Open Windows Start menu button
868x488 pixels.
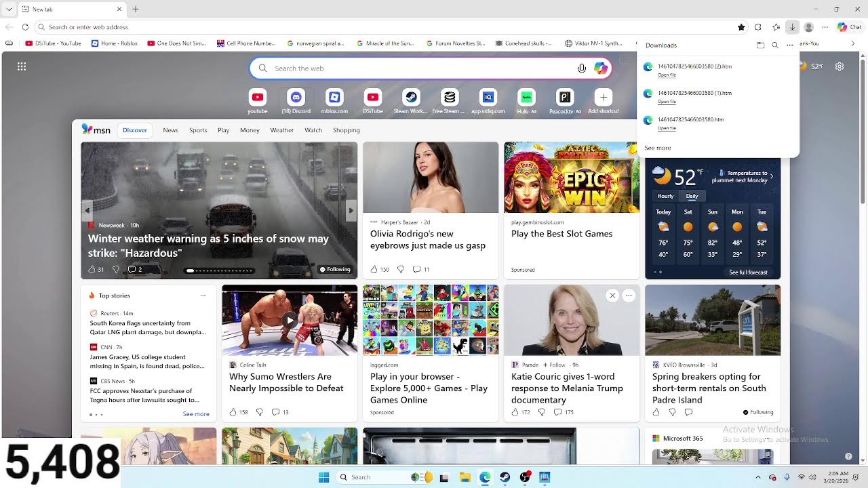pos(323,477)
